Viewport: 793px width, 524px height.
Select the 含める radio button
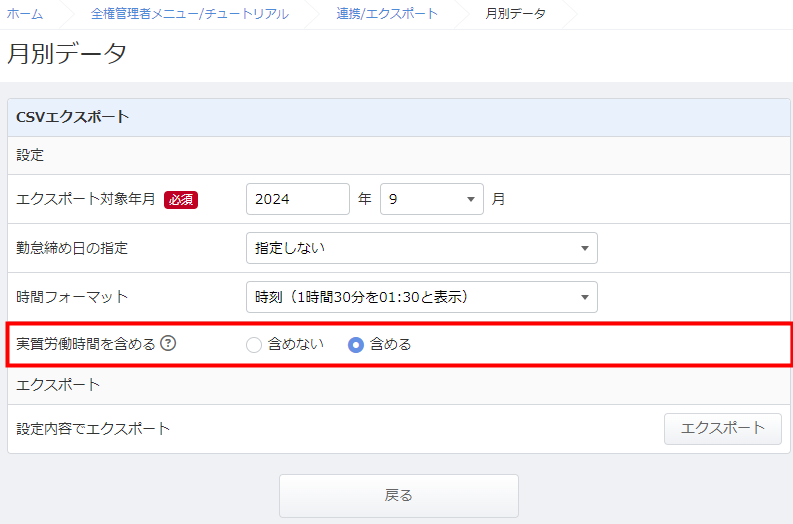[356, 345]
